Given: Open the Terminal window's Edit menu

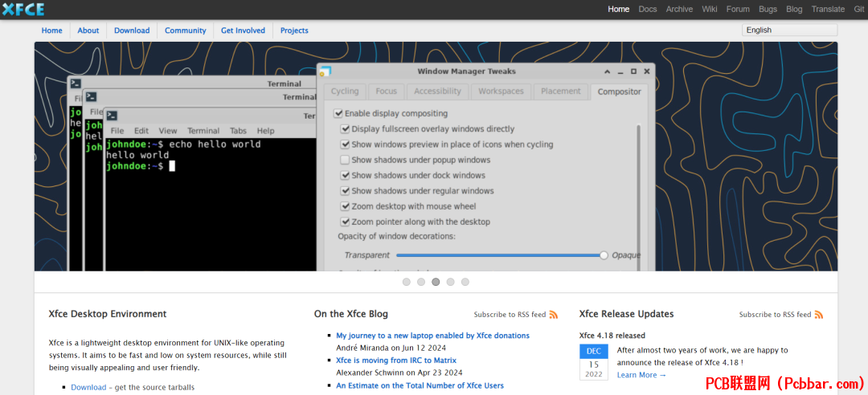Looking at the screenshot, I should (141, 131).
